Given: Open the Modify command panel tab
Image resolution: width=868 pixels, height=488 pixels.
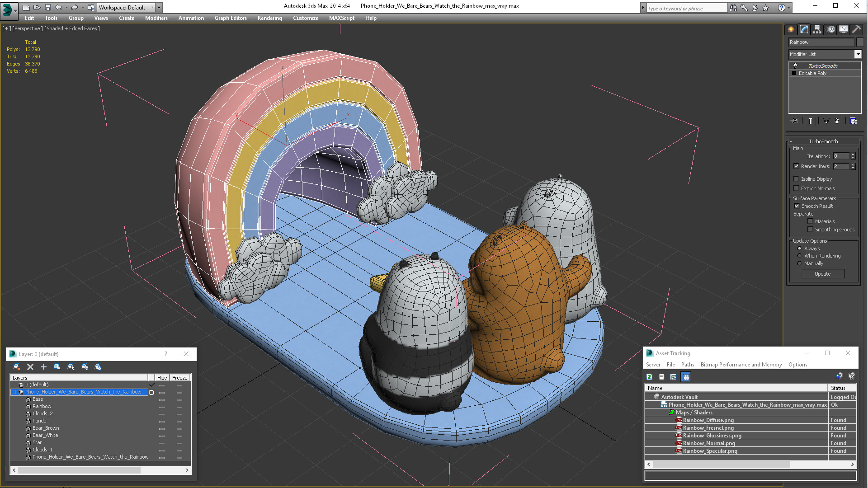Looking at the screenshot, I should pyautogui.click(x=804, y=29).
